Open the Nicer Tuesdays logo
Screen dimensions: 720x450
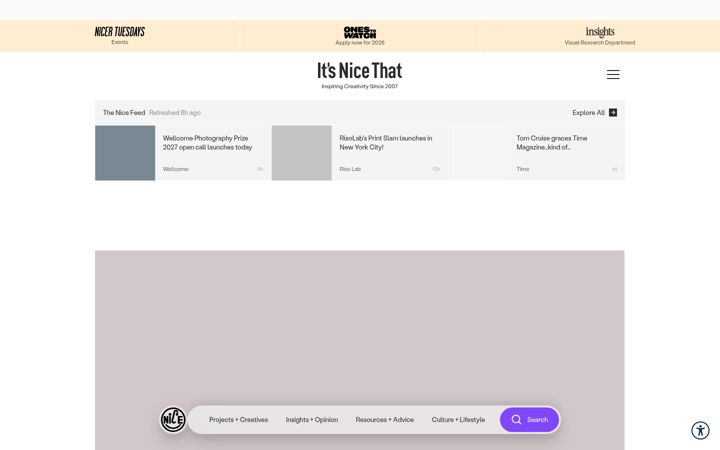pos(119,32)
